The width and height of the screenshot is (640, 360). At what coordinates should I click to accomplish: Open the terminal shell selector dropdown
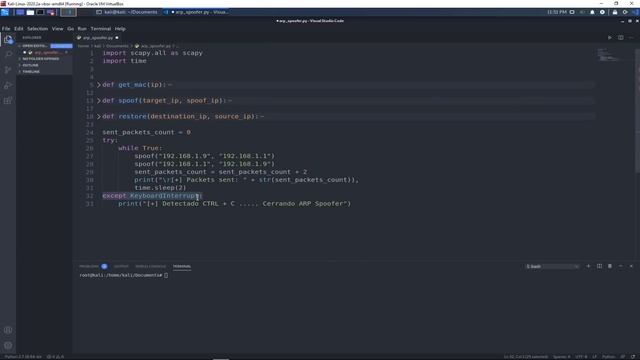pyautogui.click(x=552, y=266)
